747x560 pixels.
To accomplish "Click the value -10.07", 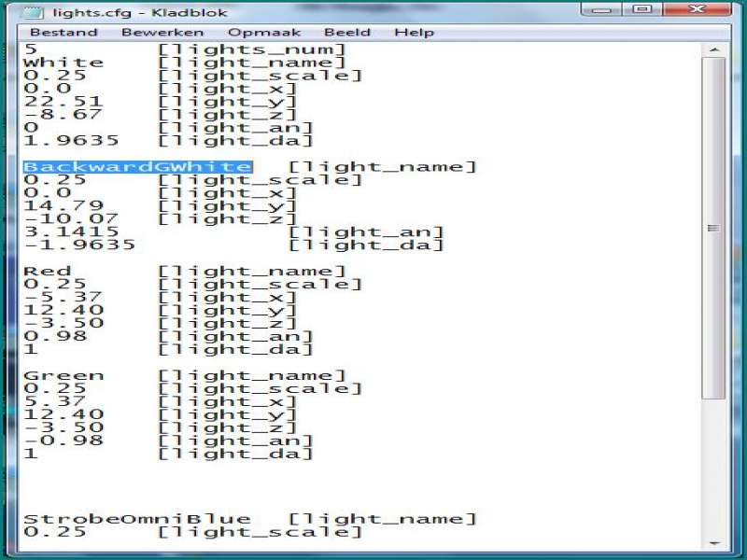I will point(71,218).
